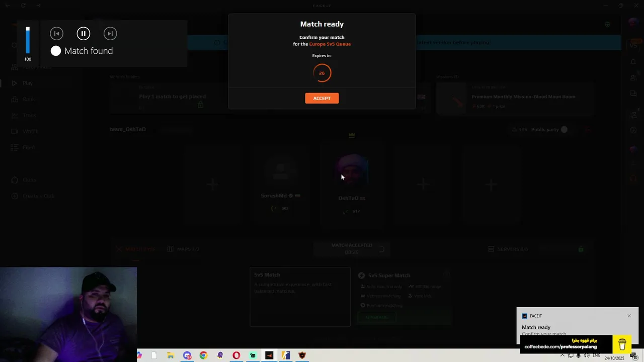Click the match expiry countdown circle
The image size is (644, 362).
322,73
